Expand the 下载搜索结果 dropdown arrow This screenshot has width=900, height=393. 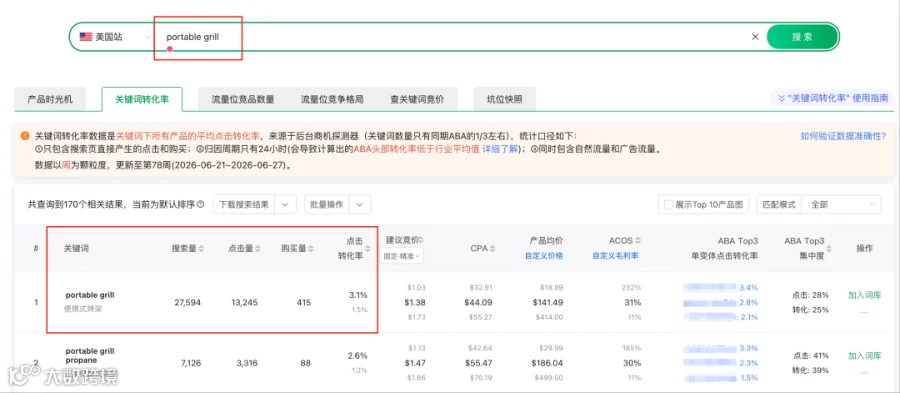pyautogui.click(x=285, y=204)
